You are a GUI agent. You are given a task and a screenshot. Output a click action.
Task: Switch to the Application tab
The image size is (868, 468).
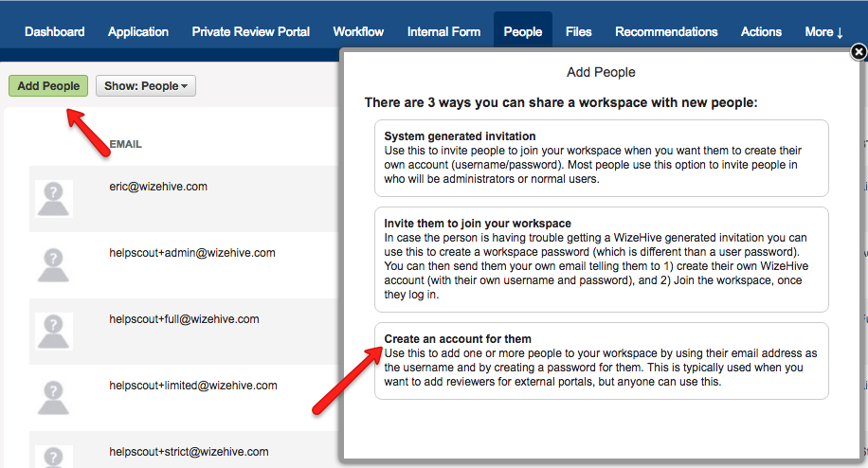(x=137, y=32)
